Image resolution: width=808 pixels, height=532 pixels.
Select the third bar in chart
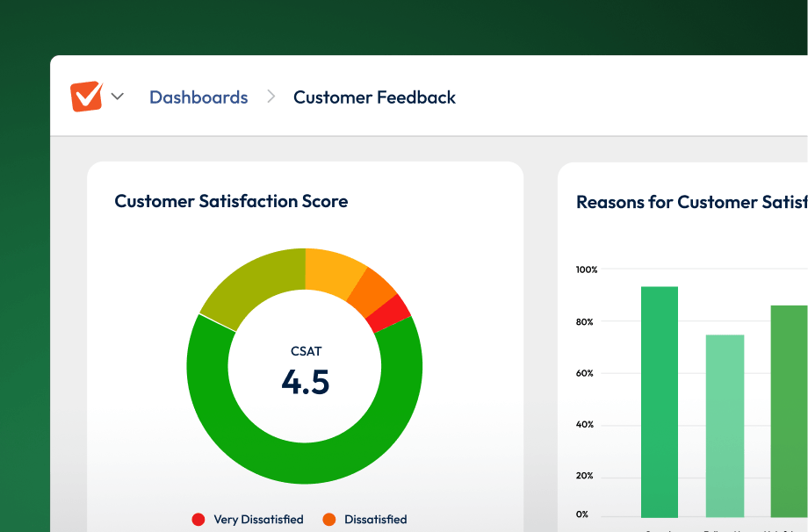point(789,411)
